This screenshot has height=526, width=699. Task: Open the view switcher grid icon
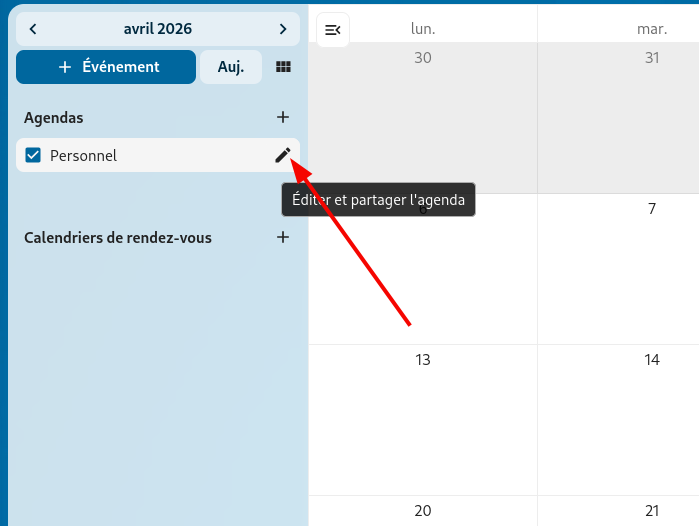coord(283,67)
